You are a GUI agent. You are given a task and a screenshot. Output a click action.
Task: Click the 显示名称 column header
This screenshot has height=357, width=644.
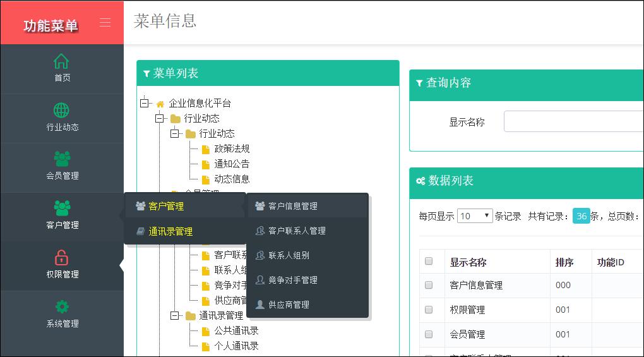pyautogui.click(x=468, y=262)
